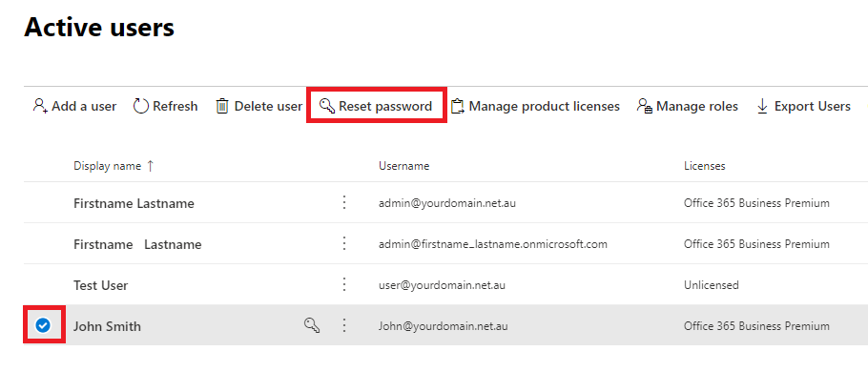Select username John@yourdomain.net.au

tap(444, 326)
